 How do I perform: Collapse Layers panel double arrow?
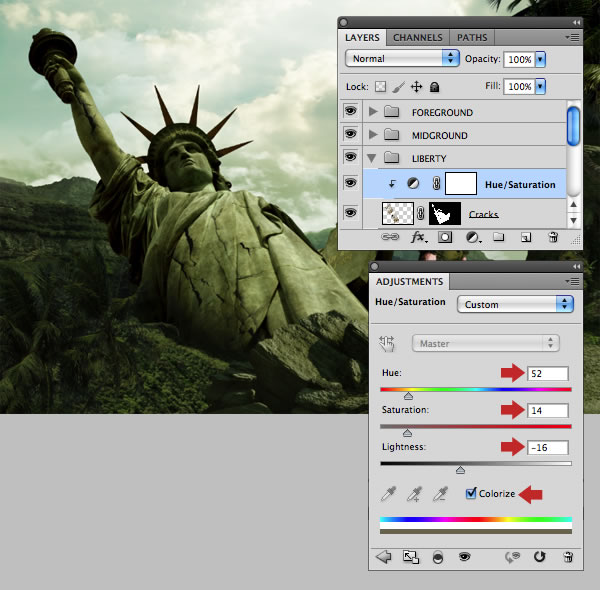[x=576, y=23]
